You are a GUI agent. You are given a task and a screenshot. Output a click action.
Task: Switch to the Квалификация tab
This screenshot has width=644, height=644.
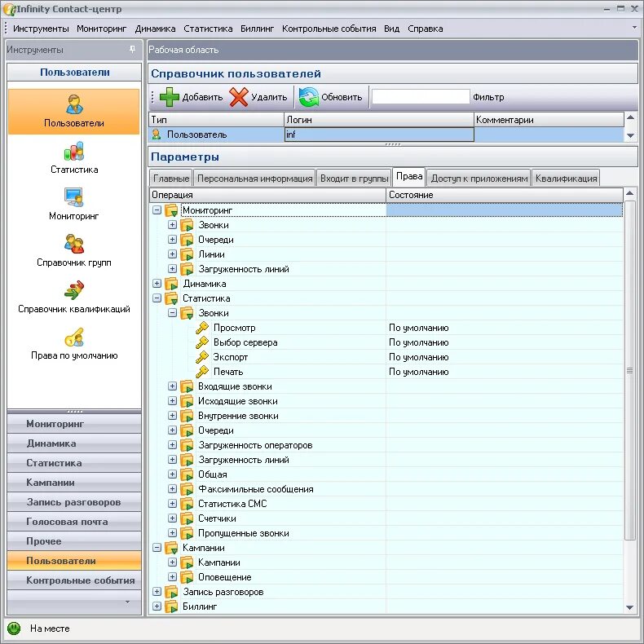(x=566, y=179)
